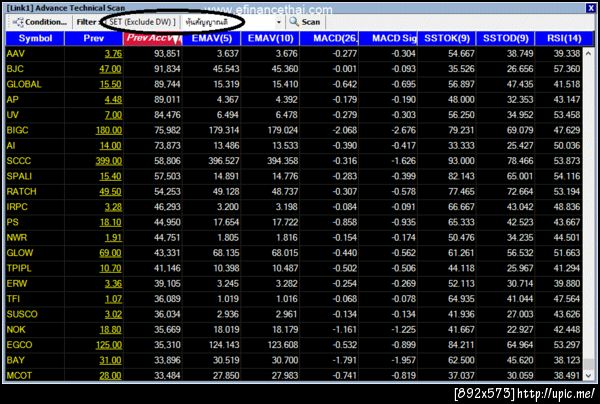Close the Advance Technical Scan window
Image resolution: width=600 pixels, height=404 pixels.
[591, 8]
